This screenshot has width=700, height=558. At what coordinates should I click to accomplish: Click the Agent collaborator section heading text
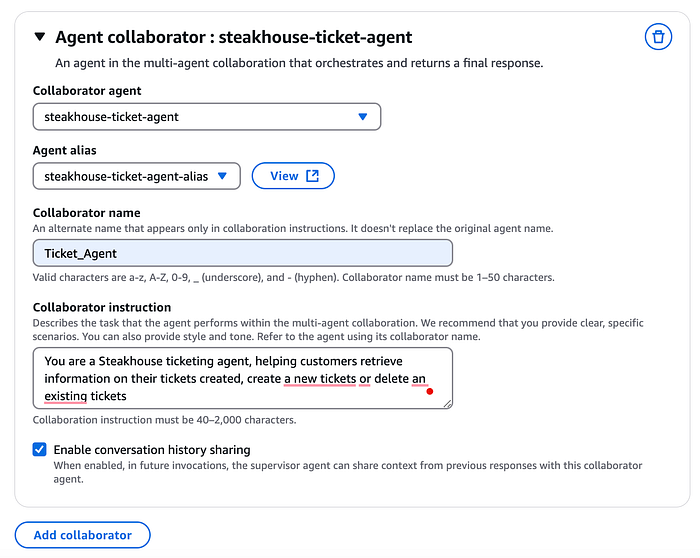pos(233,37)
